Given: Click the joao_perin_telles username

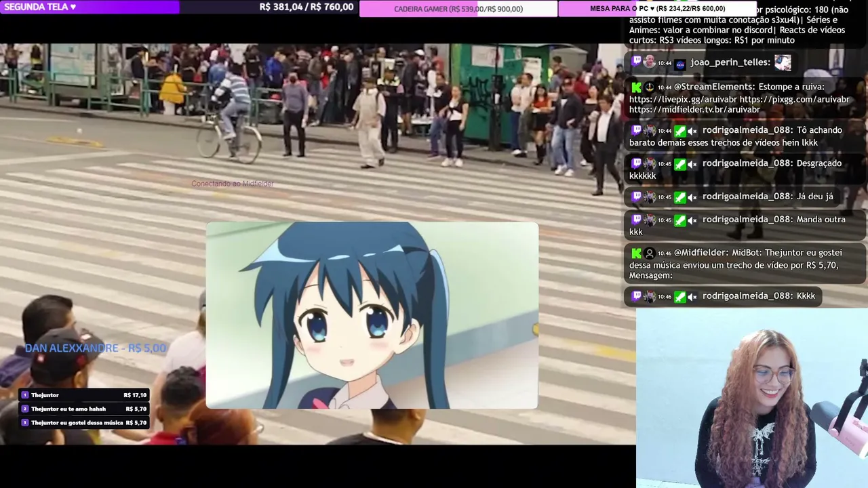Looking at the screenshot, I should [x=730, y=62].
